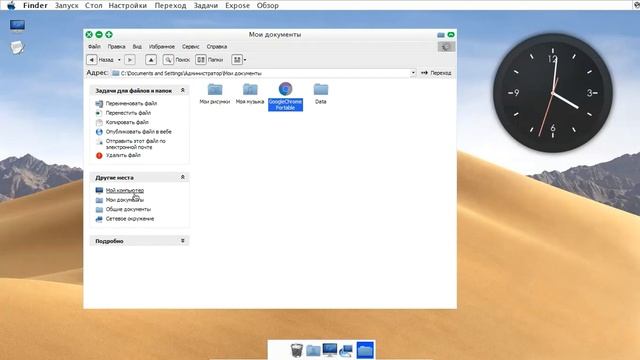640x360 pixels.
Task: Open the Файл menu
Action: tap(94, 47)
